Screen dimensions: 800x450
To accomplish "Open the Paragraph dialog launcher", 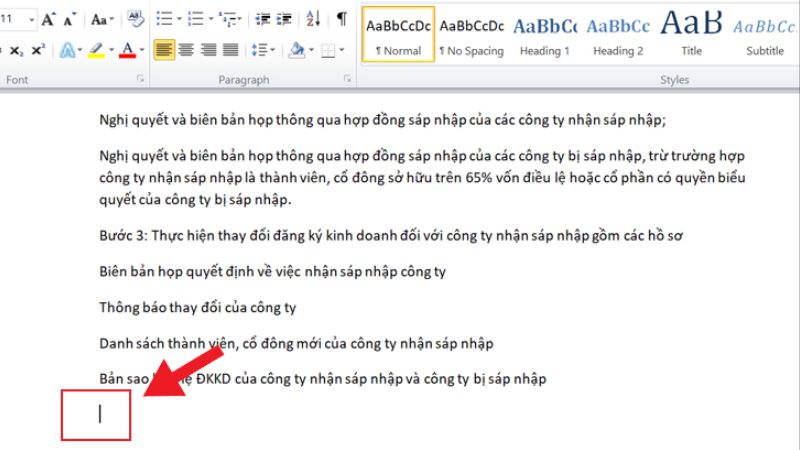I will point(347,79).
